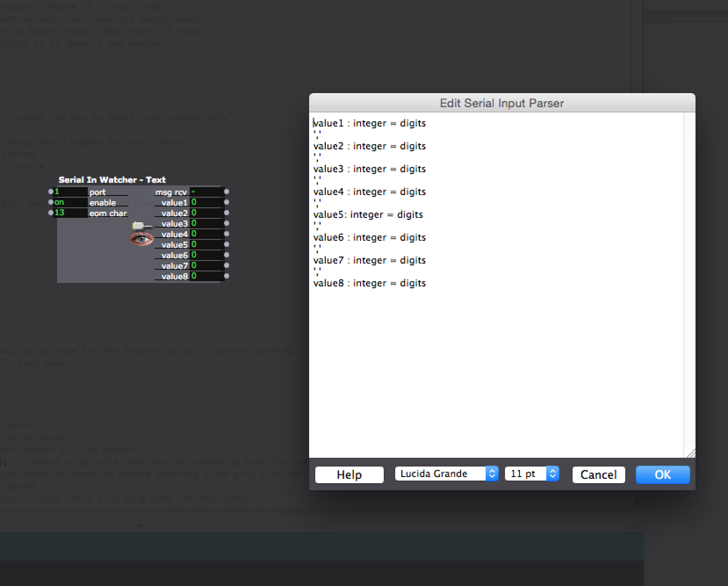
Task: Click the value5 output connector dot
Action: point(227,244)
